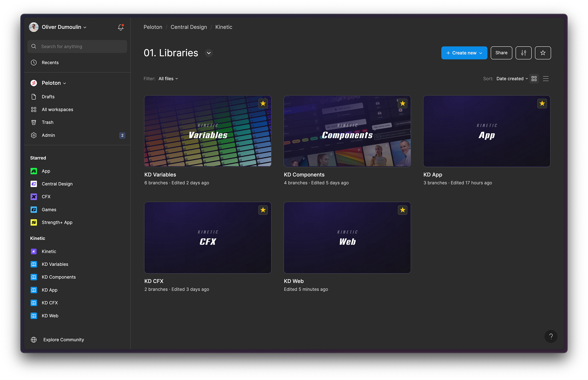Unstar the KD Variables file card

coord(263,103)
